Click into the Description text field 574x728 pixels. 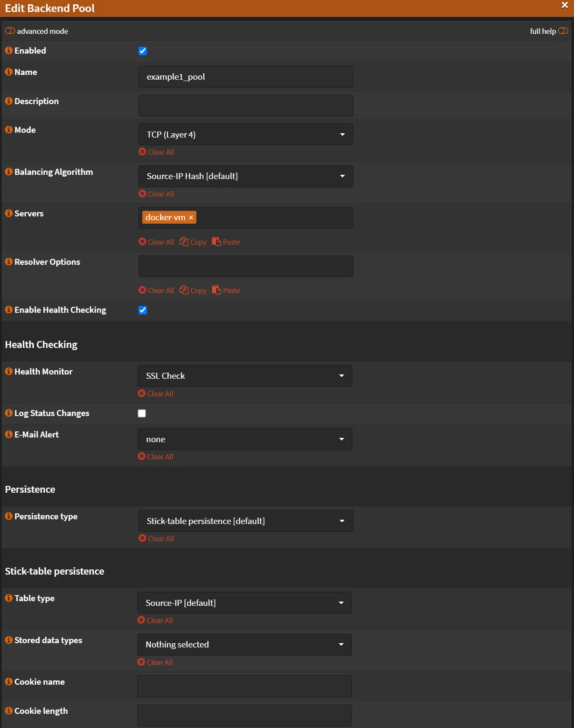(245, 105)
